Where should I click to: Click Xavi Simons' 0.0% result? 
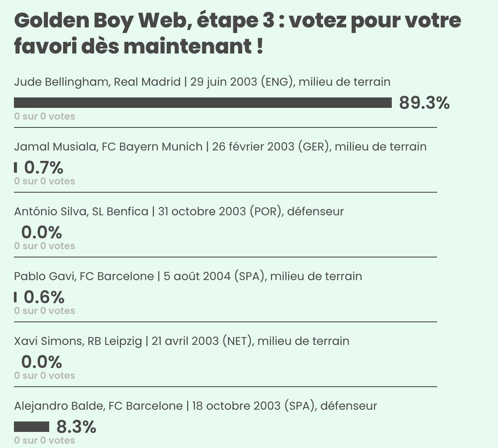pos(41,362)
